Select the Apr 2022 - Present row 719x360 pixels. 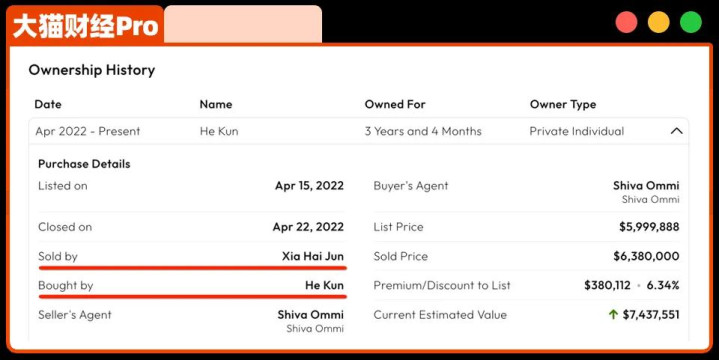pos(359,131)
